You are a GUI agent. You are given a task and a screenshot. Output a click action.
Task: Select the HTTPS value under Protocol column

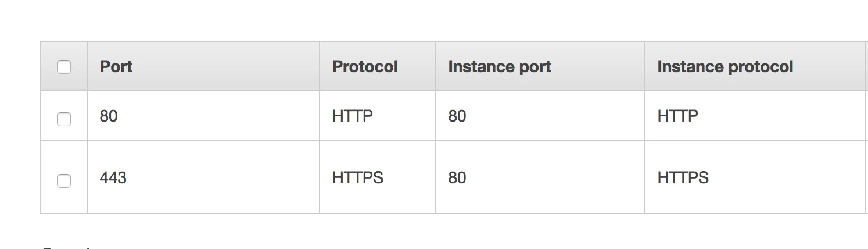357,177
